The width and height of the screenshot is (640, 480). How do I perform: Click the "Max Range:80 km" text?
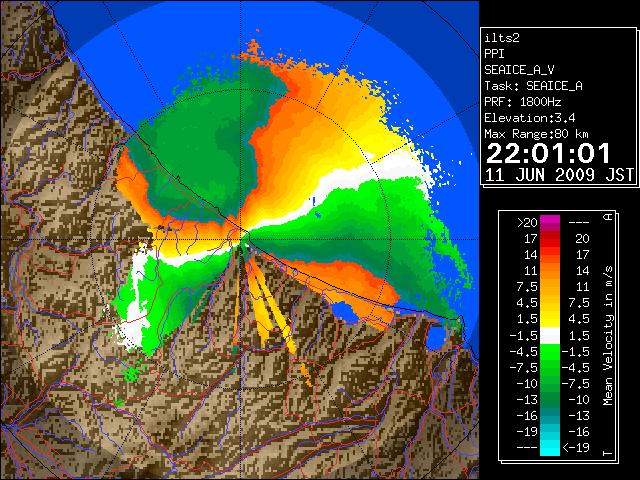[x=536, y=134]
